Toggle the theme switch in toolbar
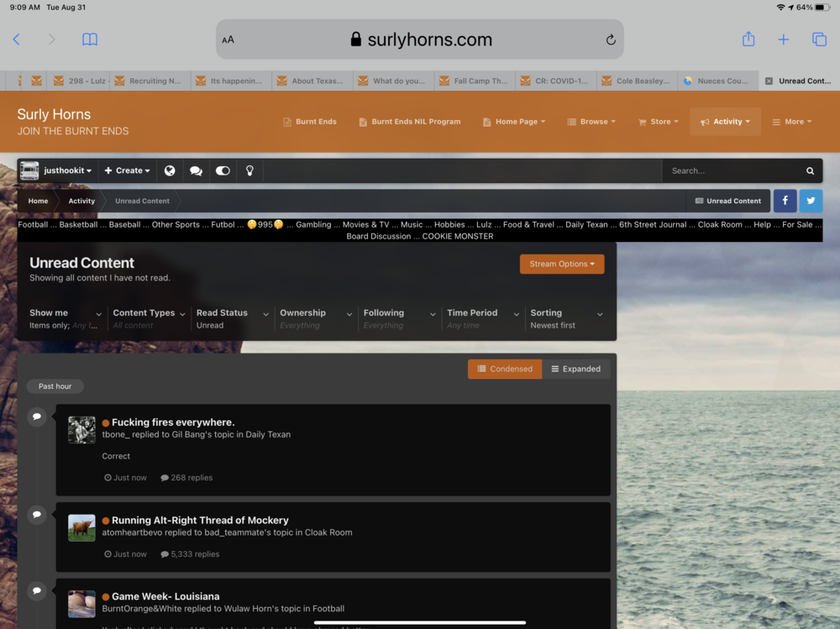Image resolution: width=840 pixels, height=629 pixels. [x=223, y=170]
